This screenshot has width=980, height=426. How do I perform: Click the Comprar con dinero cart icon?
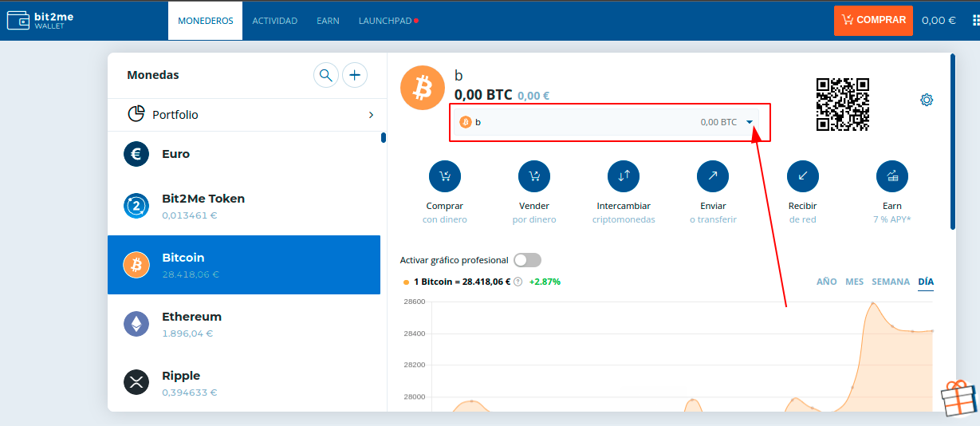(445, 176)
